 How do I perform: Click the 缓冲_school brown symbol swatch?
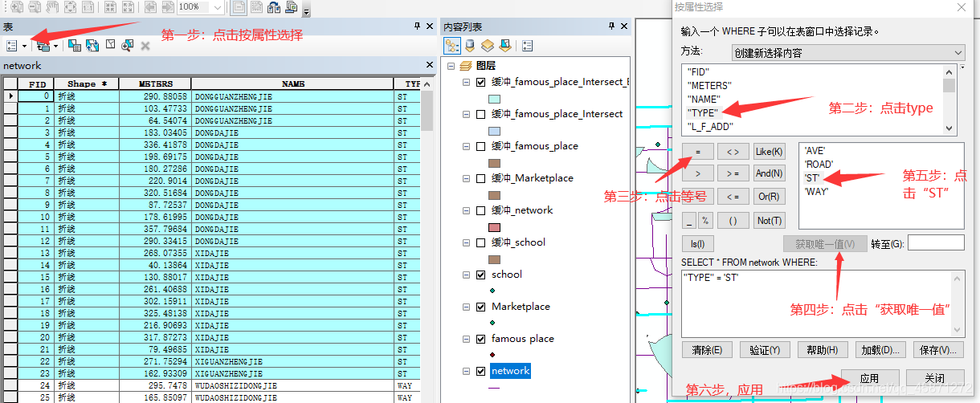pos(495,259)
